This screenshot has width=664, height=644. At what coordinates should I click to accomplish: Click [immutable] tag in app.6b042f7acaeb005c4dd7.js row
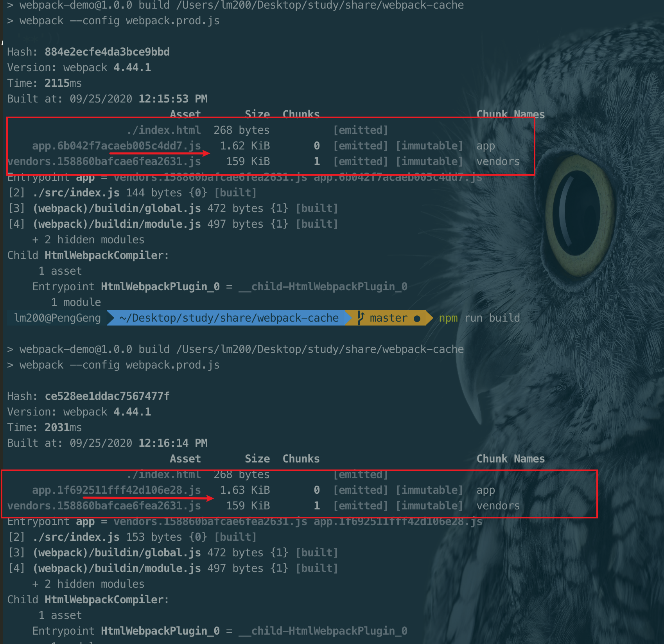[x=429, y=146]
